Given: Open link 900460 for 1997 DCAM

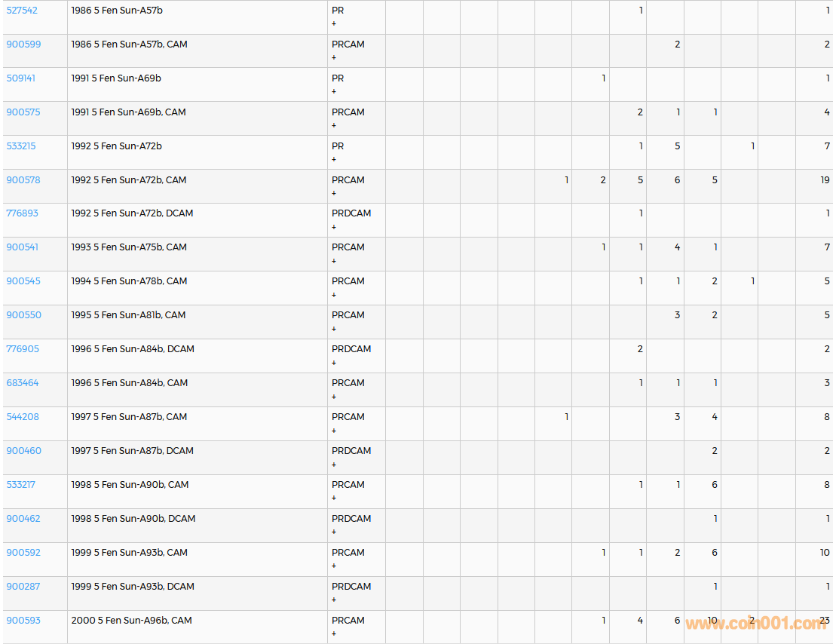Looking at the screenshot, I should pos(23,451).
